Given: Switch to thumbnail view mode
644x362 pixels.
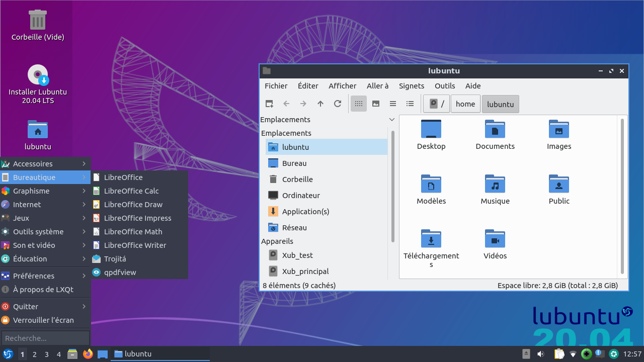Looking at the screenshot, I should (376, 104).
